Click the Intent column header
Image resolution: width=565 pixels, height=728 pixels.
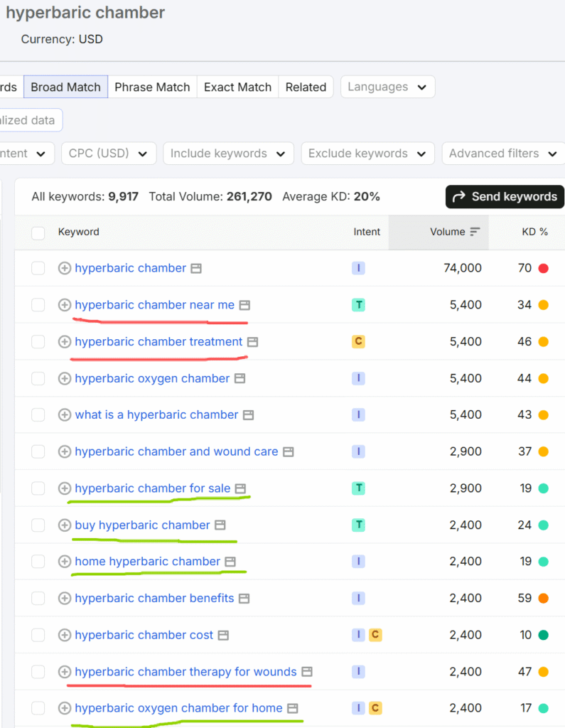tap(367, 232)
